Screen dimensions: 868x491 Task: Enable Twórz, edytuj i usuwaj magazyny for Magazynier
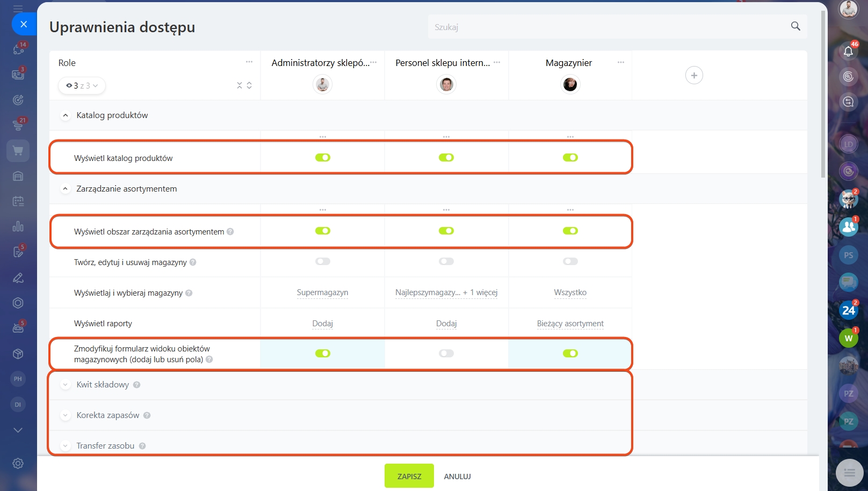(x=570, y=261)
